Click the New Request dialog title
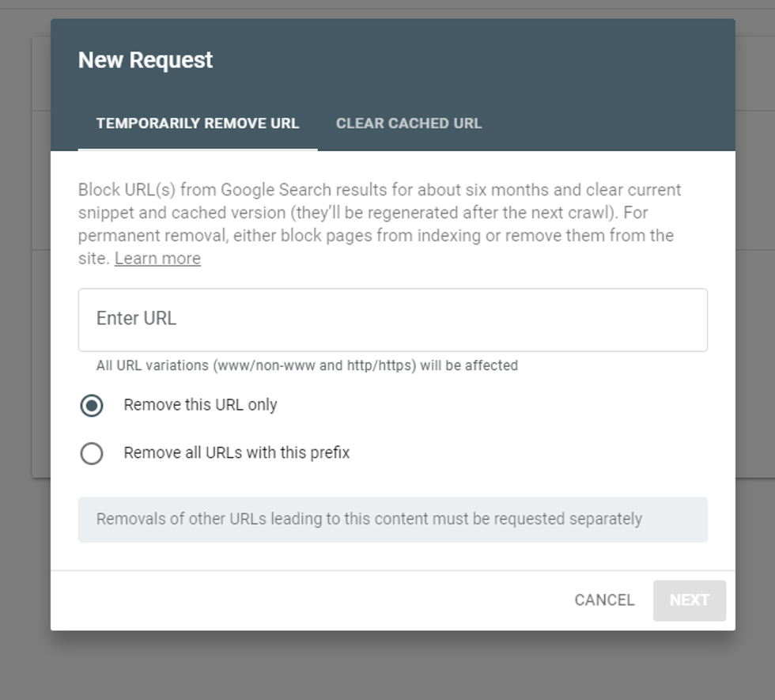 pyautogui.click(x=146, y=60)
